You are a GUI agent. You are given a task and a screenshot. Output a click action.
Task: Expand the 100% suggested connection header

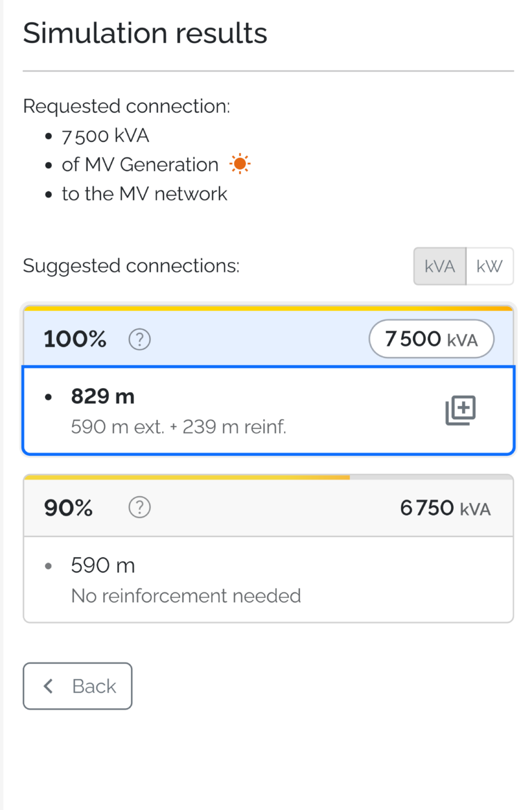point(268,338)
